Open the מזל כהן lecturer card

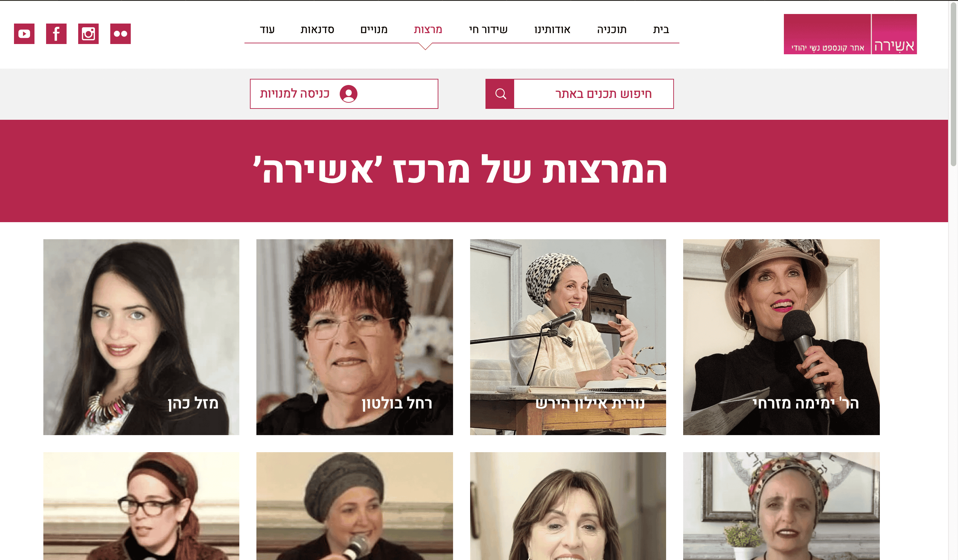(x=141, y=337)
